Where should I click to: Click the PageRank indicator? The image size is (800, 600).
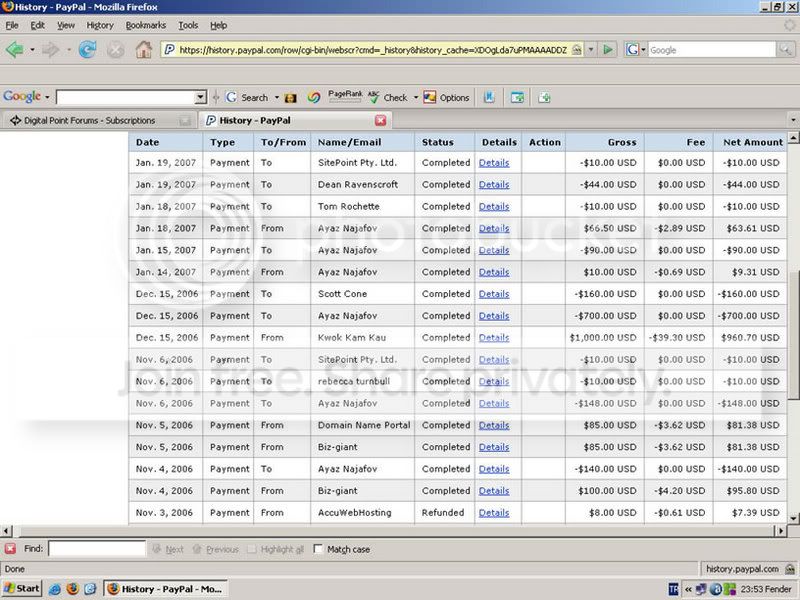pyautogui.click(x=345, y=96)
